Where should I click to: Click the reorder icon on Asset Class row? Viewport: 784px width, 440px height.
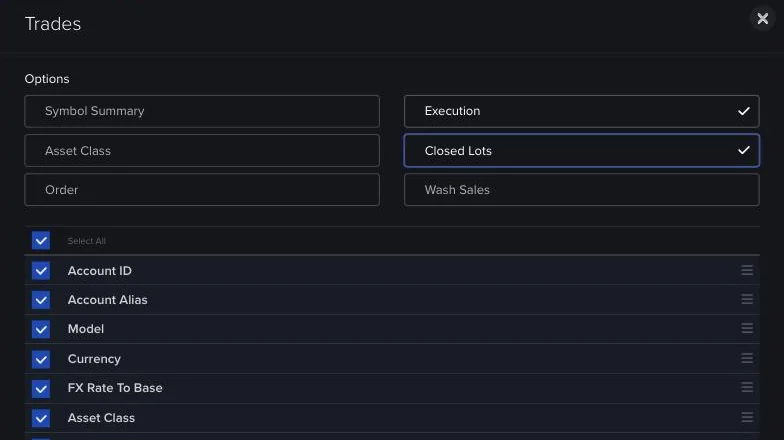[747, 417]
